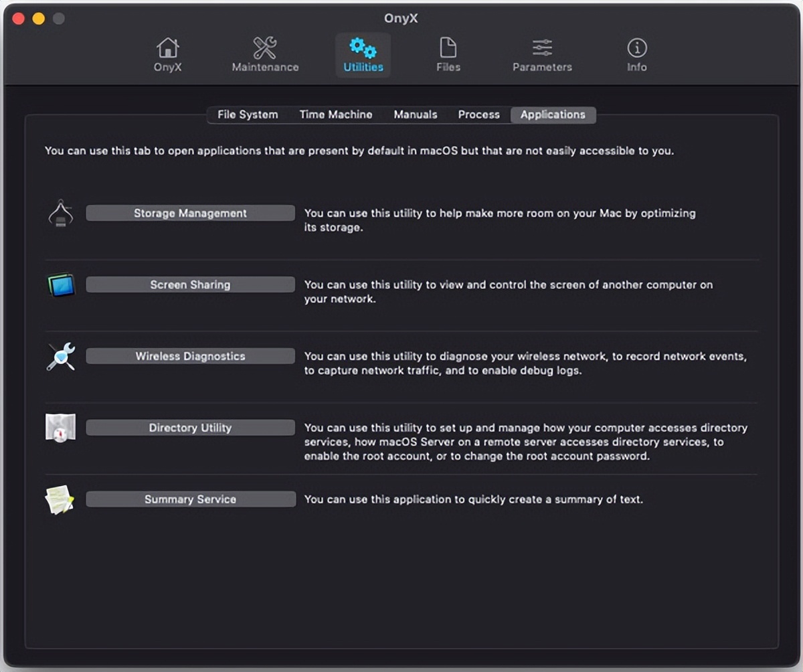The image size is (803, 672).
Task: Open the Files document icon
Action: [448, 47]
